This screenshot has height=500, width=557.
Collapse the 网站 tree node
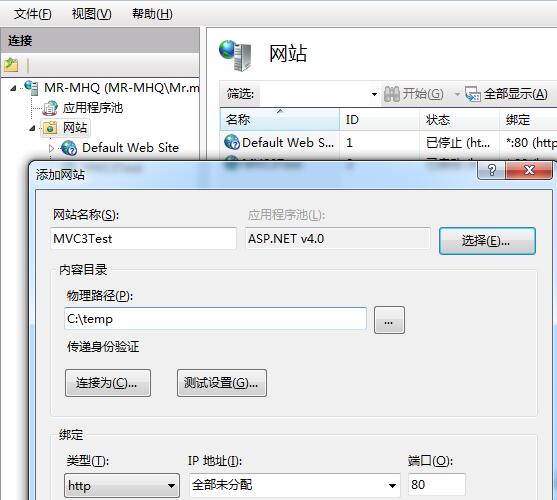click(x=32, y=128)
